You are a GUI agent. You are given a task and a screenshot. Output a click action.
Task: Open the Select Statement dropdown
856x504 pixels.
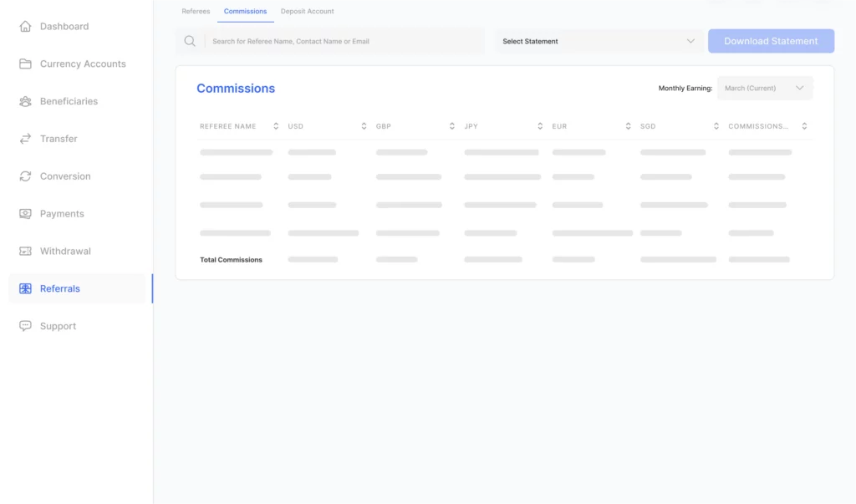(598, 41)
